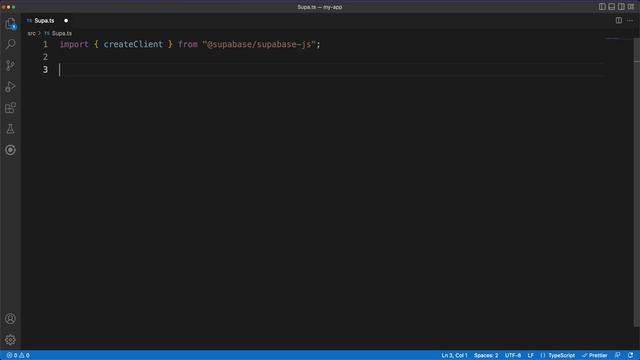Close the Supa.ts tab via unsaved dot
640x360 pixels.
pyautogui.click(x=66, y=21)
